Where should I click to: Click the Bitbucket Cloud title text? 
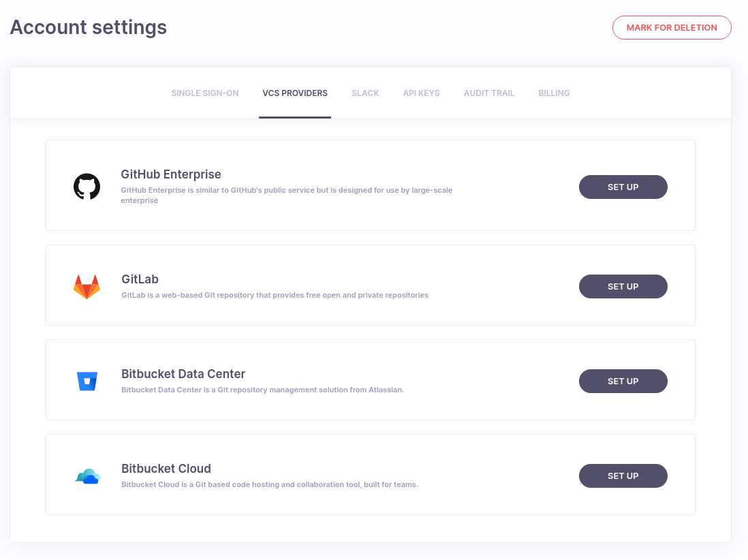(x=166, y=469)
